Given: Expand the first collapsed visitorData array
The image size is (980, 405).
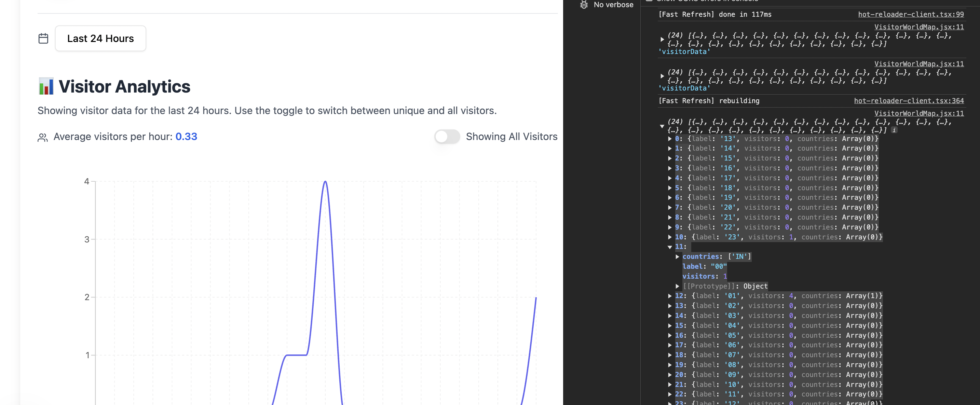Looking at the screenshot, I should pos(662,39).
